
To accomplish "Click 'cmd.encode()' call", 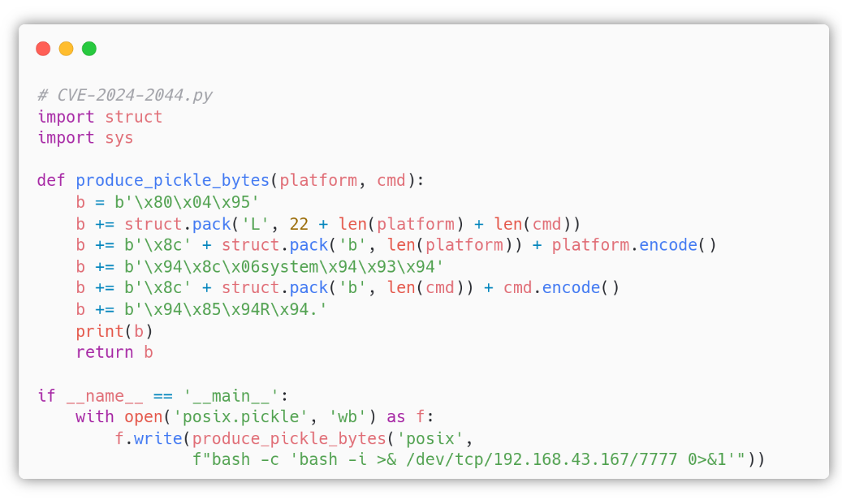I will tap(561, 287).
